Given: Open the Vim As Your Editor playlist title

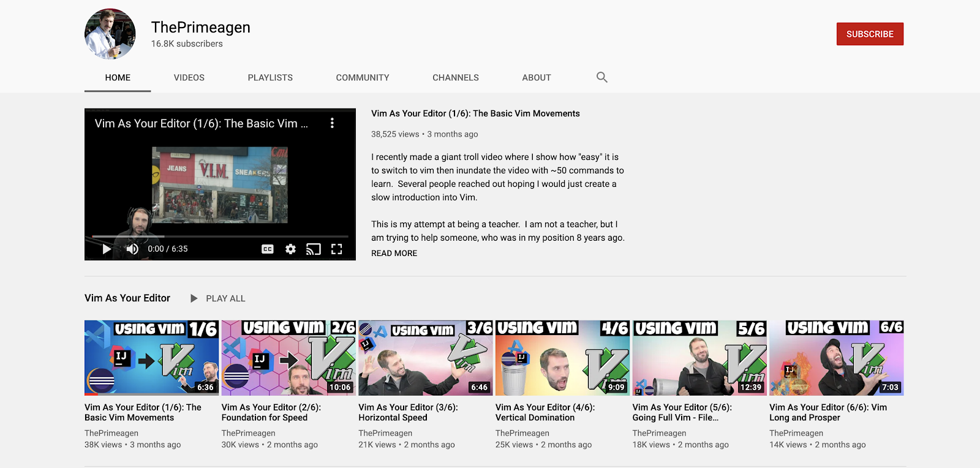Looking at the screenshot, I should tap(127, 298).
